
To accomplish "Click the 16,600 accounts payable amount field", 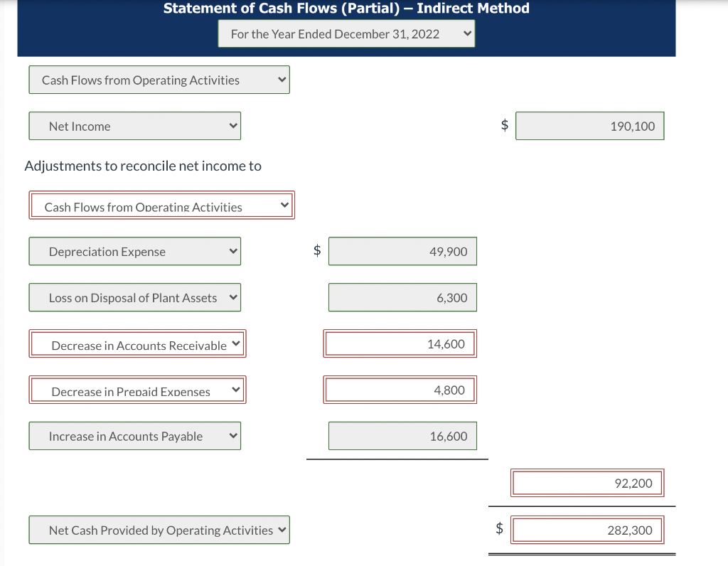I will pos(402,436).
